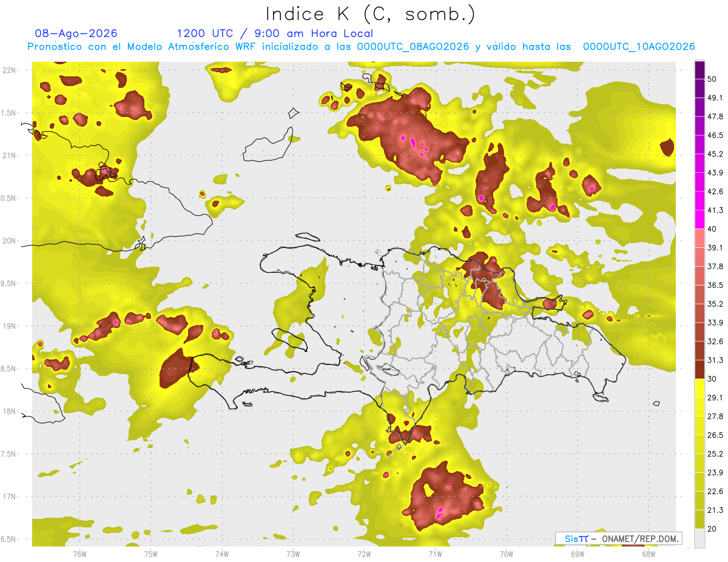728x562 pixels.
Task: Click the colorbar value '45.2'
Action: click(x=715, y=154)
